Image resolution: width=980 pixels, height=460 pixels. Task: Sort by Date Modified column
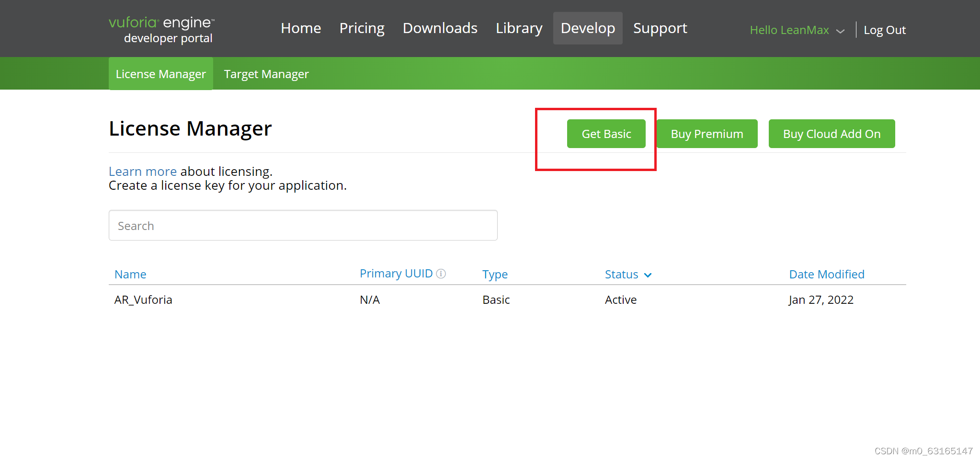[x=827, y=275]
